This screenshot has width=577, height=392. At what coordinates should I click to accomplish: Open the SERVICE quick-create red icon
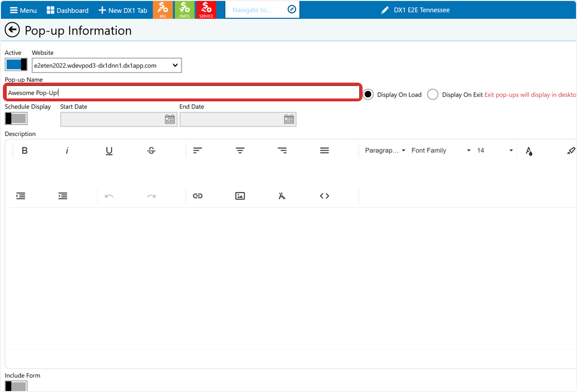pyautogui.click(x=206, y=10)
